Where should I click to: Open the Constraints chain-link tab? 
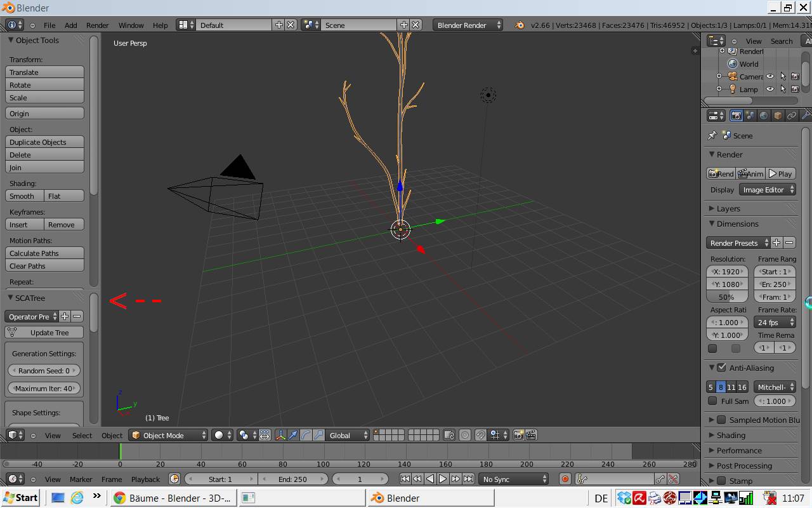click(792, 116)
